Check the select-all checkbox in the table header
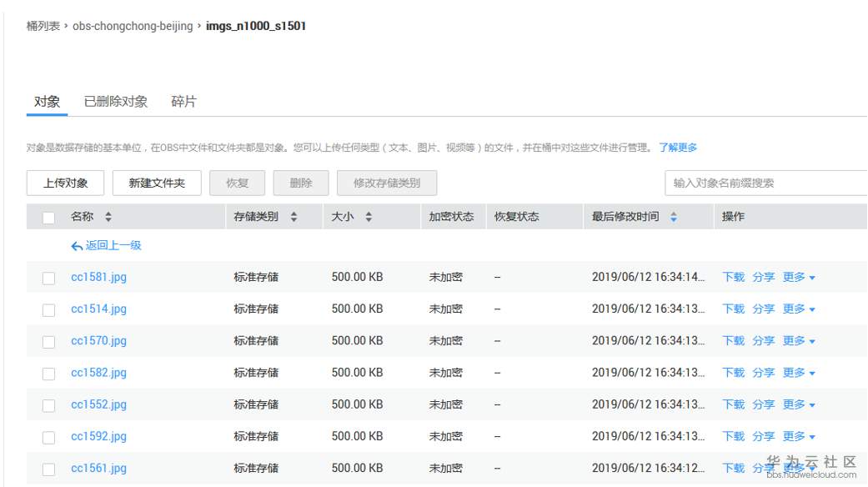868x487 pixels. tap(48, 216)
